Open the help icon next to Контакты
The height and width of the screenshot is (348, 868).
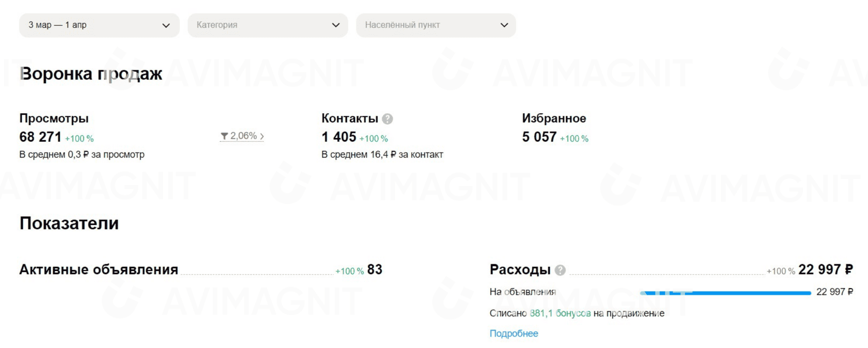(x=387, y=118)
